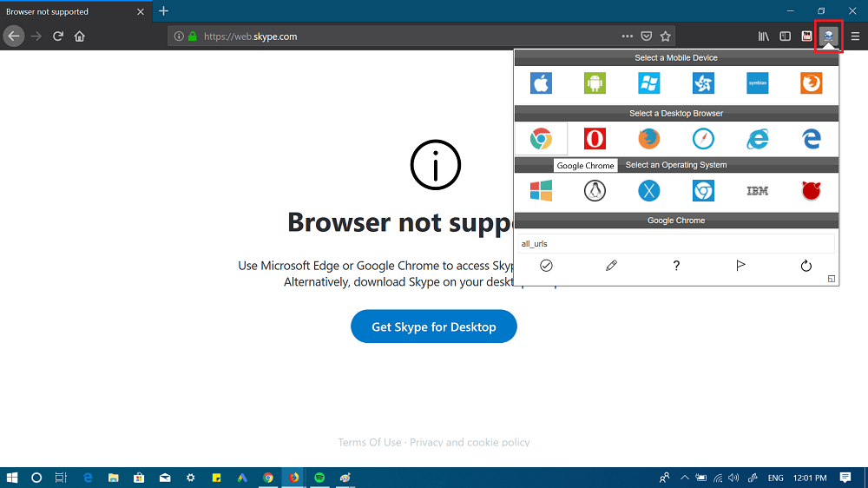The image size is (868, 488).
Task: Expand the popup using corner icon
Action: point(832,279)
